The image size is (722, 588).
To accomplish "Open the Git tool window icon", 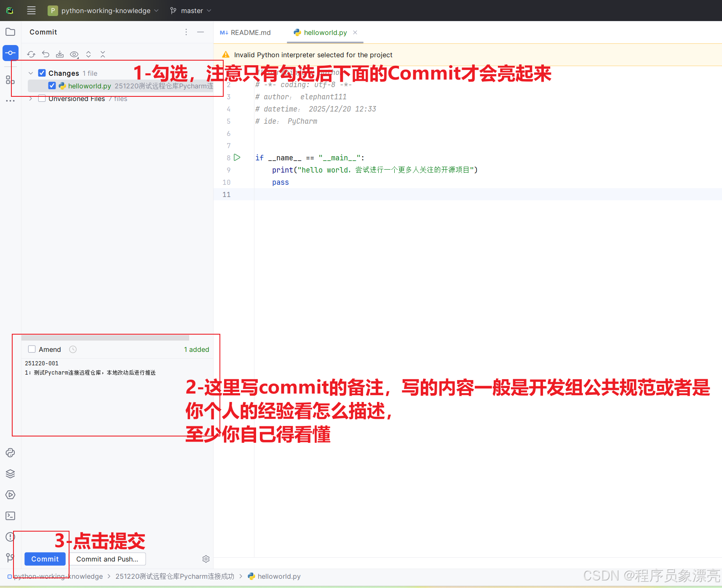I will click(x=11, y=558).
